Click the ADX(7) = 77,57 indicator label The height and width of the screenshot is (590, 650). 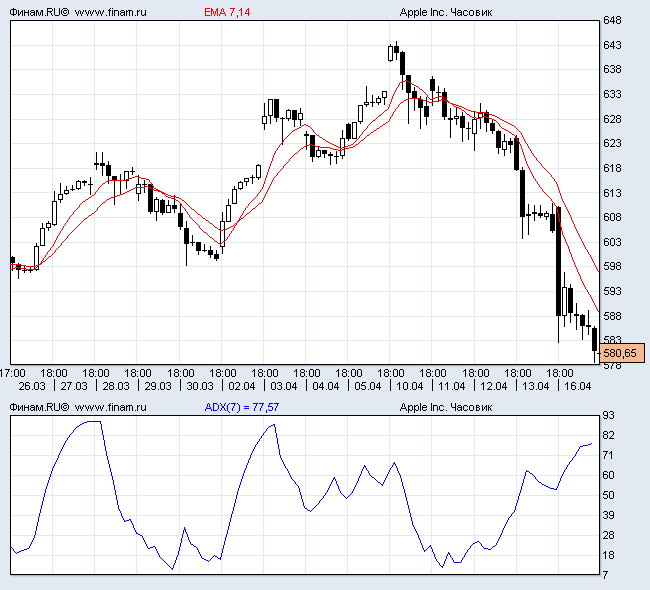[242, 407]
